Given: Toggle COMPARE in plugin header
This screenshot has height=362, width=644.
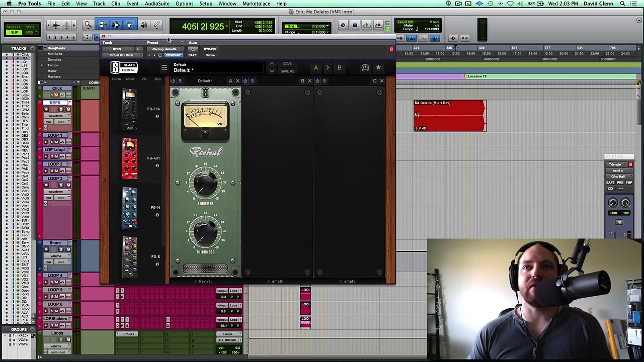Looking at the screenshot, I should coord(173,55).
